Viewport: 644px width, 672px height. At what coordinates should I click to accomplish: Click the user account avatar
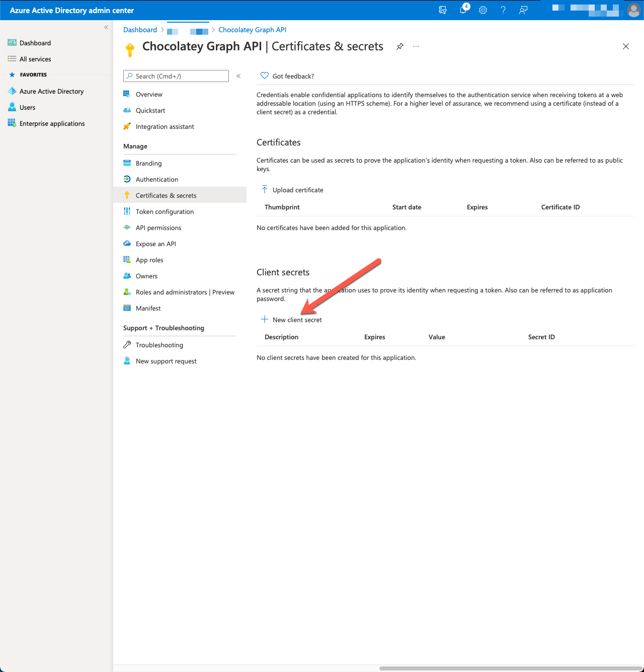click(x=633, y=10)
